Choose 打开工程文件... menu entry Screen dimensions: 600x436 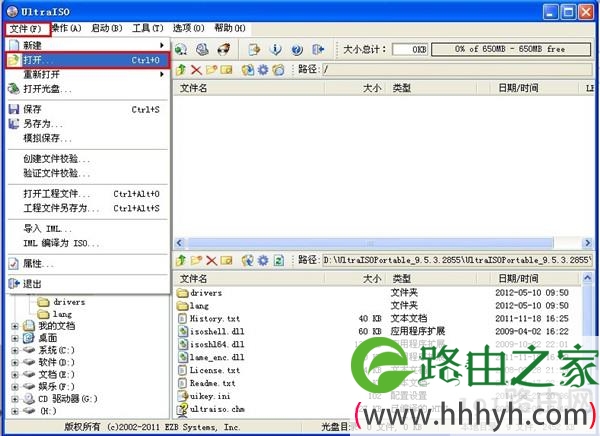(88, 194)
